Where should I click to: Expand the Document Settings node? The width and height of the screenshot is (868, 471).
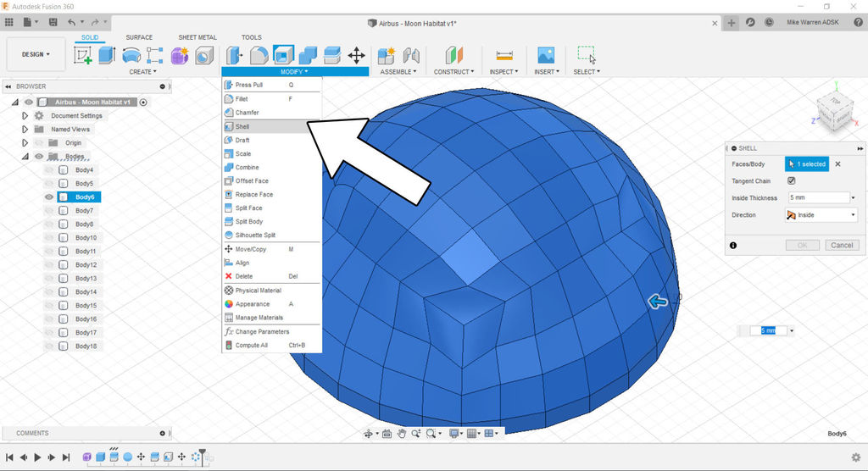tap(25, 116)
